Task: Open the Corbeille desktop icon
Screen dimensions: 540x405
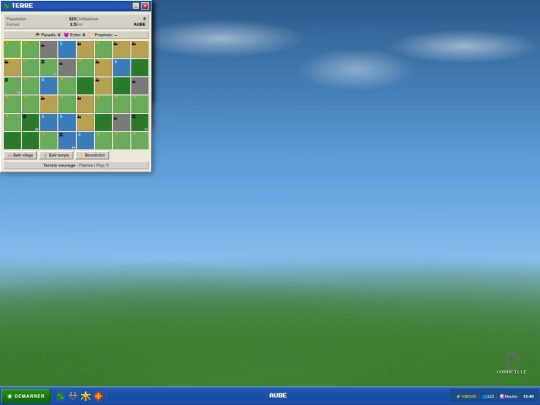Action: tap(512, 363)
